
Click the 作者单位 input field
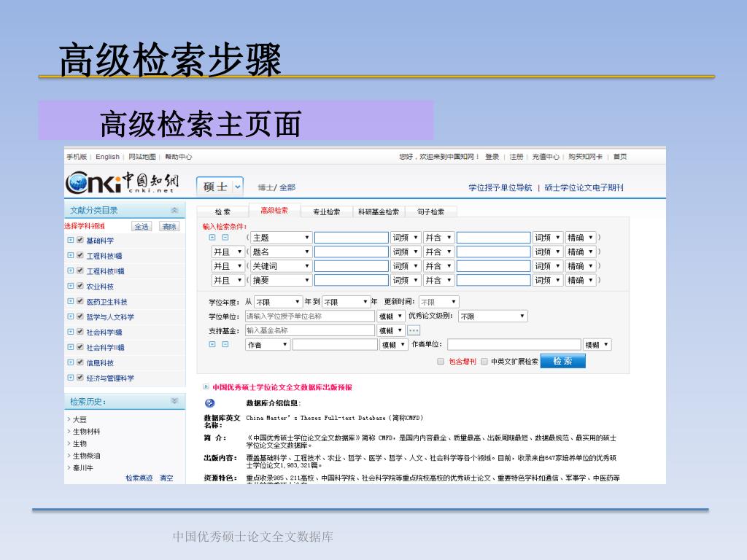[514, 345]
